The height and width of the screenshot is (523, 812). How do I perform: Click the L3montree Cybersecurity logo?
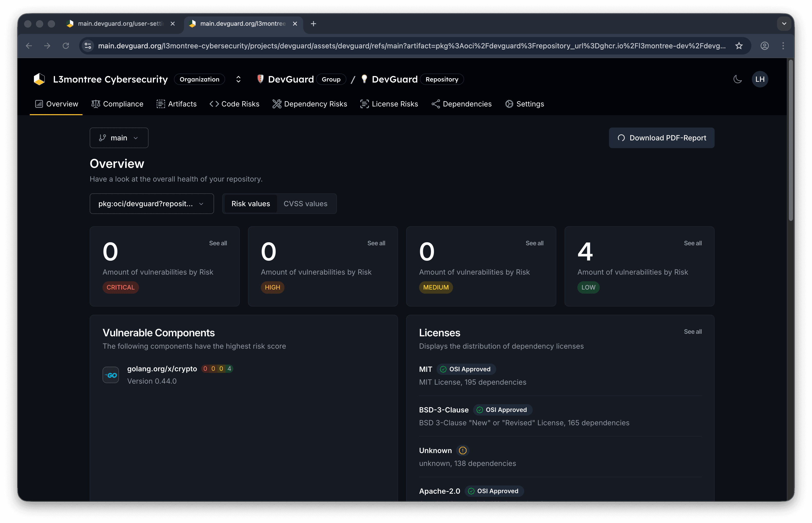(x=39, y=79)
